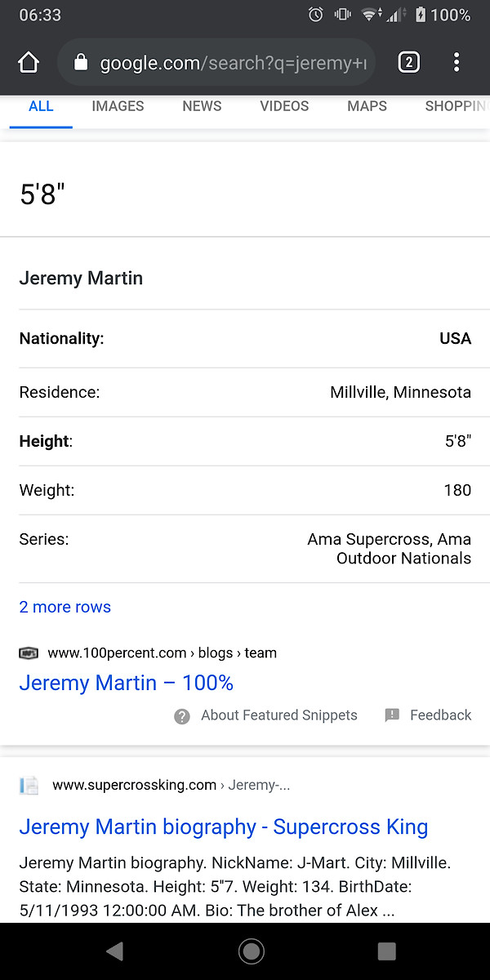The height and width of the screenshot is (980, 490).
Task: Tap the address bar URL field
Action: (233, 63)
